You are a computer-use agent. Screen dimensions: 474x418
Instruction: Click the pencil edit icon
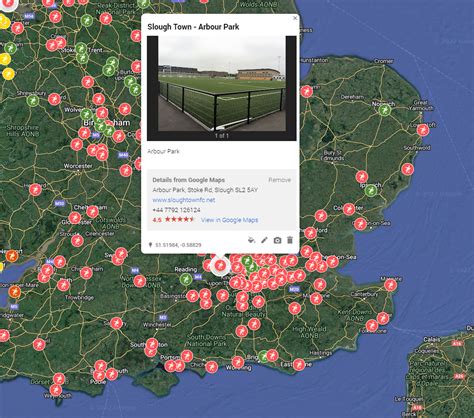pos(264,240)
